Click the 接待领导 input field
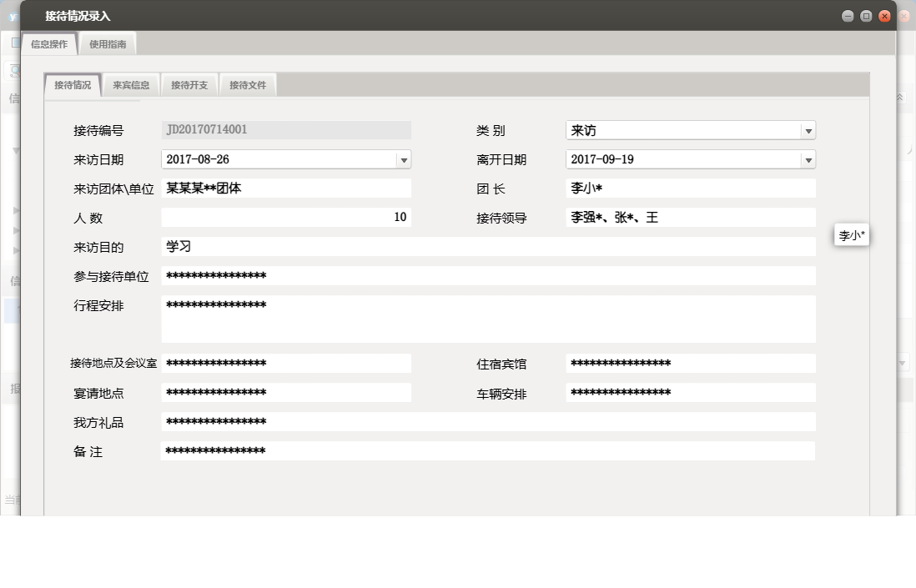 point(691,217)
